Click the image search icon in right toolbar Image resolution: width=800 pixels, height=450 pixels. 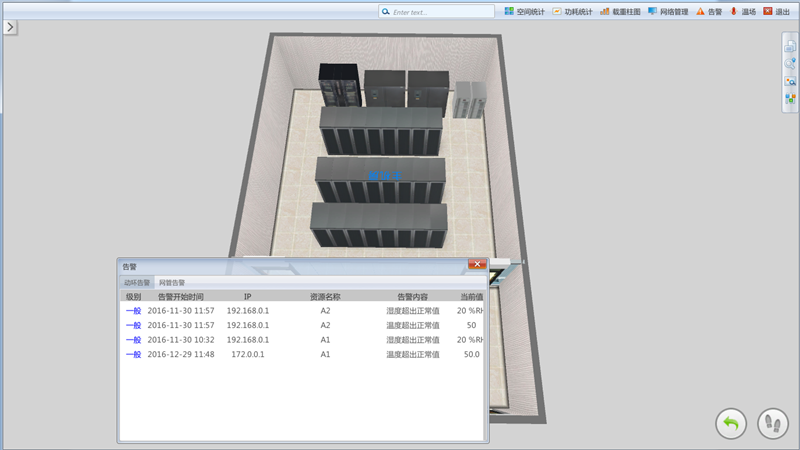pos(790,81)
